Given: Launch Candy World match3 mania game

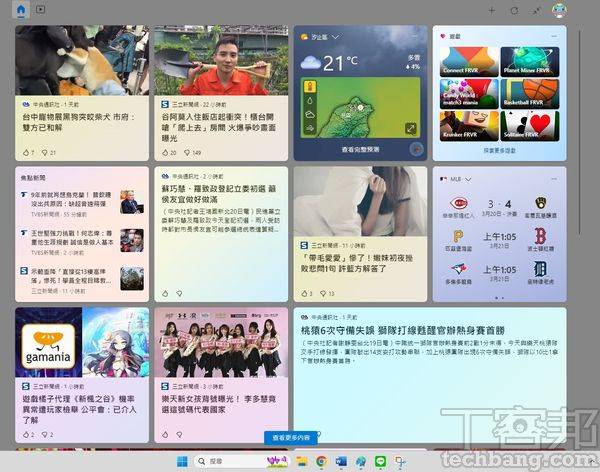Looking at the screenshot, I should point(469,94).
